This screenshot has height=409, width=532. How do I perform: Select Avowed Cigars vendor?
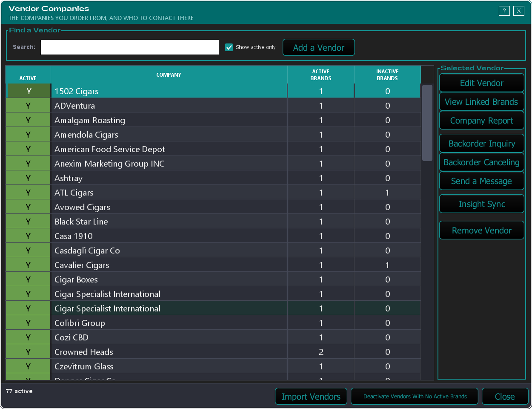(213, 207)
